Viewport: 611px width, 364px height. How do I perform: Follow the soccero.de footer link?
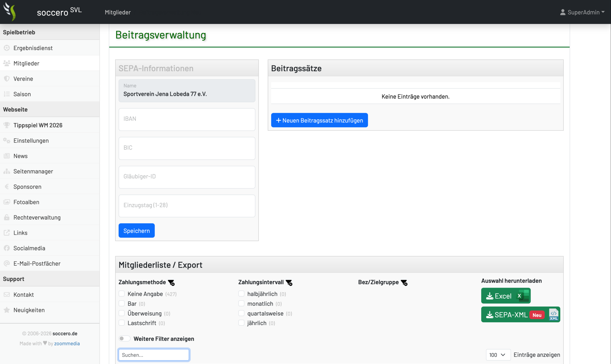(65, 333)
